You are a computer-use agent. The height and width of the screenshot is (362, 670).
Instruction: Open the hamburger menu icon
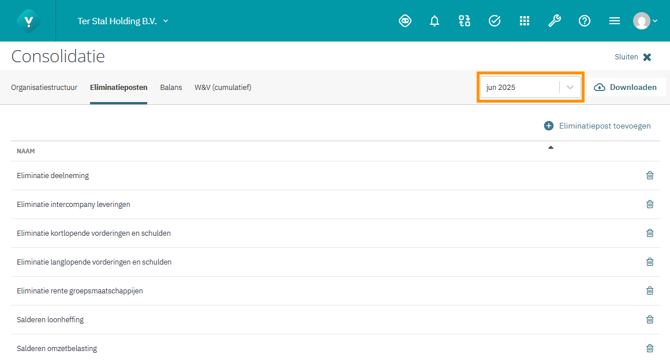[x=614, y=21]
